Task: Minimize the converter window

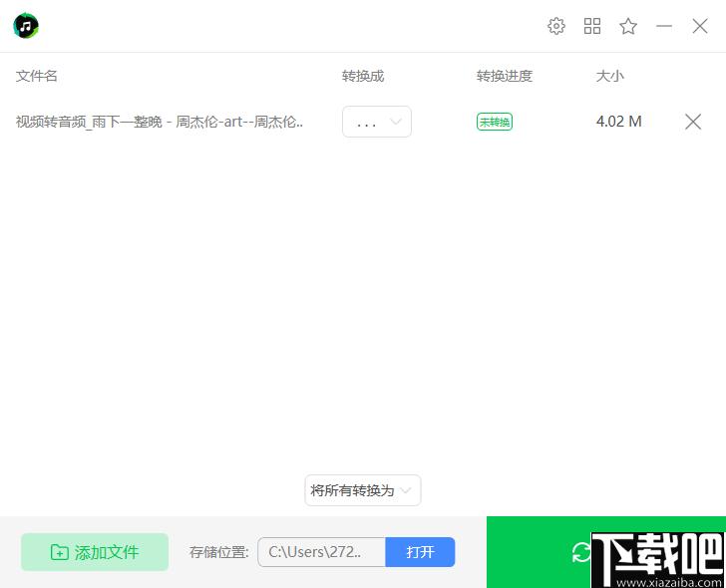Action: [664, 26]
